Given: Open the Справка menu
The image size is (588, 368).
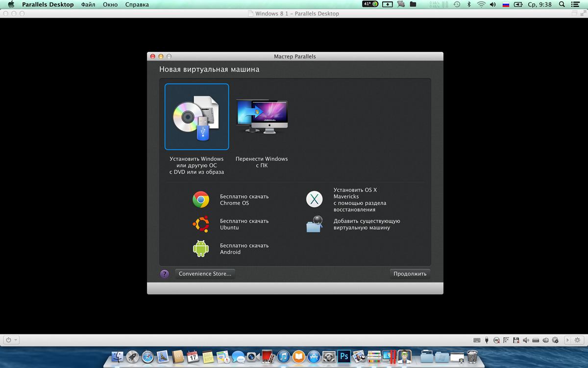Looking at the screenshot, I should click(x=137, y=4).
